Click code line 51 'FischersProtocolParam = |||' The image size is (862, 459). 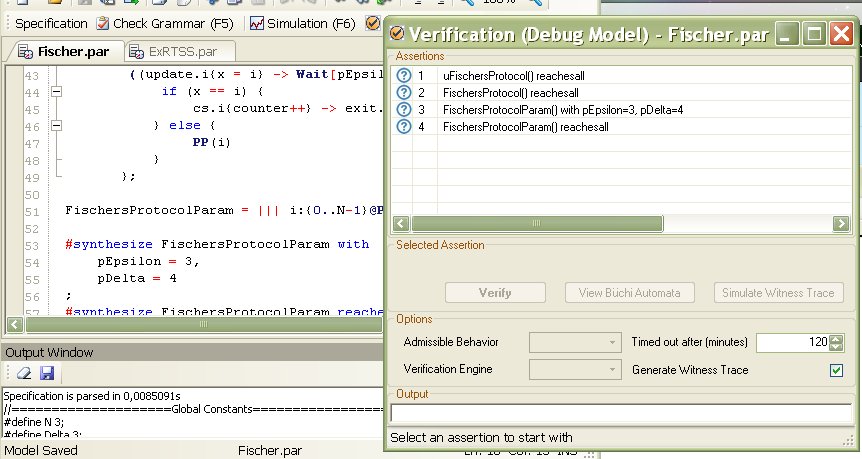(x=172, y=210)
